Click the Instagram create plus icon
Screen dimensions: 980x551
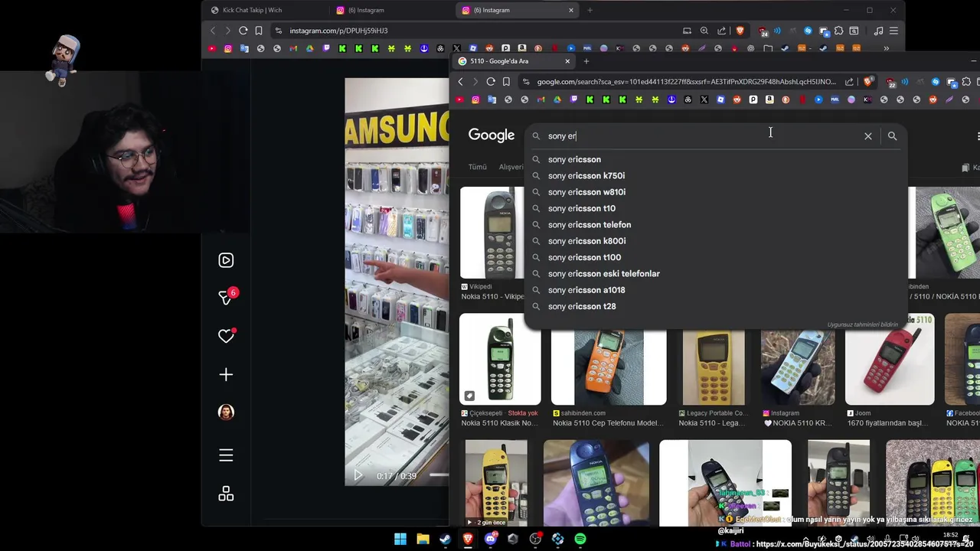(226, 374)
